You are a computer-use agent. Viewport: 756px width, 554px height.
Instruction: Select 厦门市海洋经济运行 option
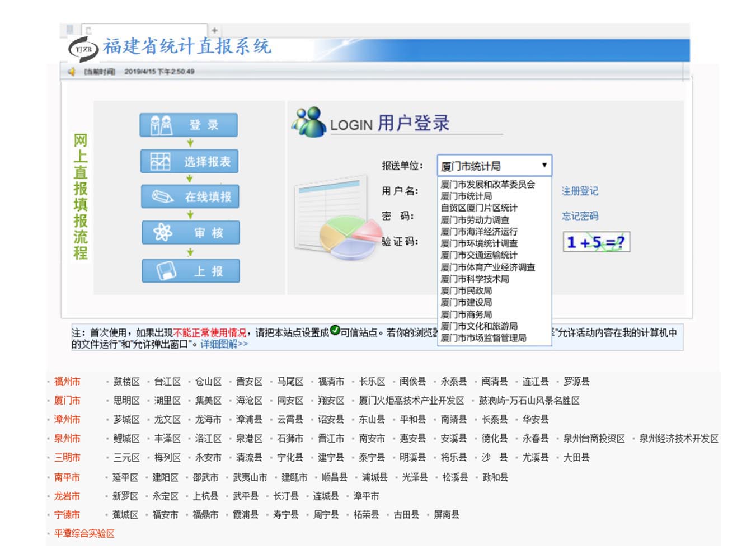tap(479, 232)
